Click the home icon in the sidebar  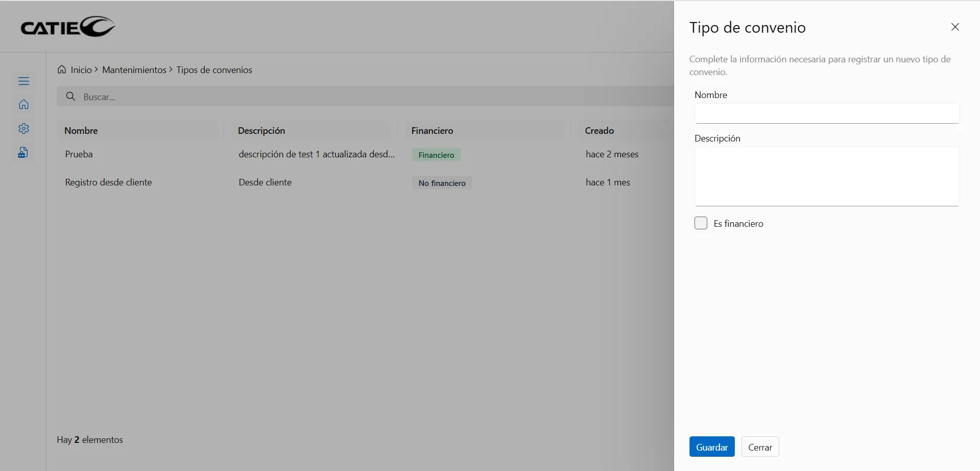pos(23,105)
